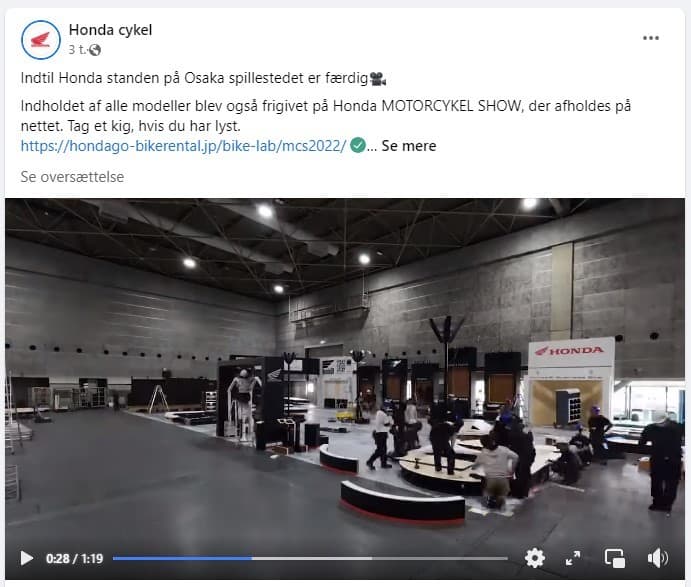The image size is (691, 587).
Task: Mute the video volume
Action: click(x=657, y=558)
